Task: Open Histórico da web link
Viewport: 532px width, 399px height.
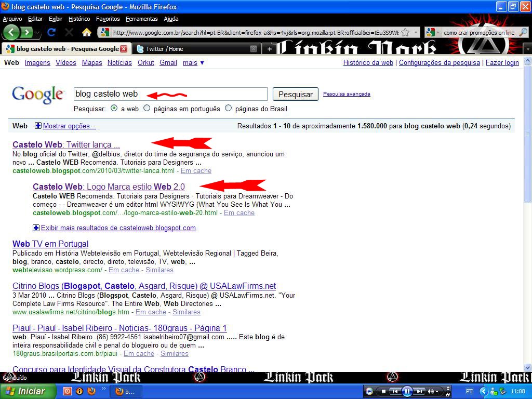Action: tap(368, 63)
